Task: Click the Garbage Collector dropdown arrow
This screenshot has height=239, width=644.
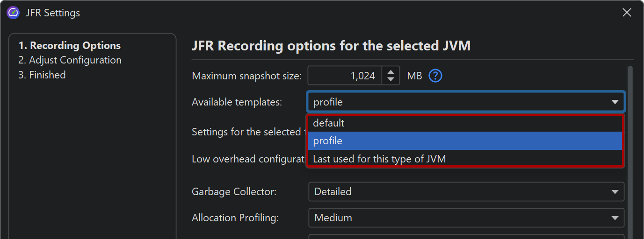Action: (615, 192)
